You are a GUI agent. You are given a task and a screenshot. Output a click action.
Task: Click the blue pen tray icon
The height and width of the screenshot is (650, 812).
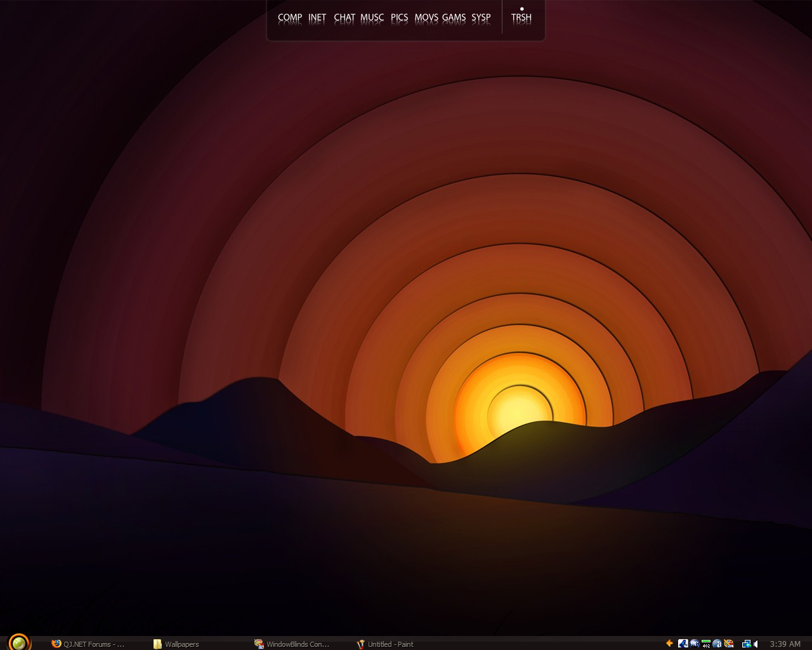pos(683,643)
